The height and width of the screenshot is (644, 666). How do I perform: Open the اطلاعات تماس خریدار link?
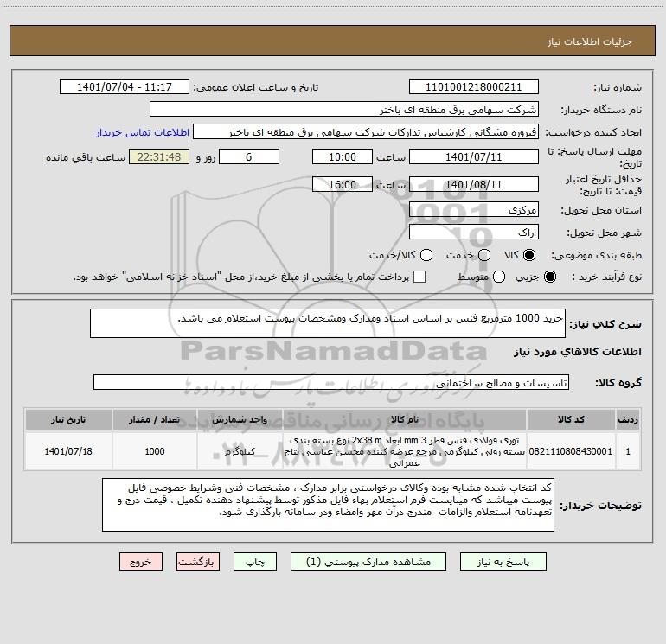(x=143, y=132)
